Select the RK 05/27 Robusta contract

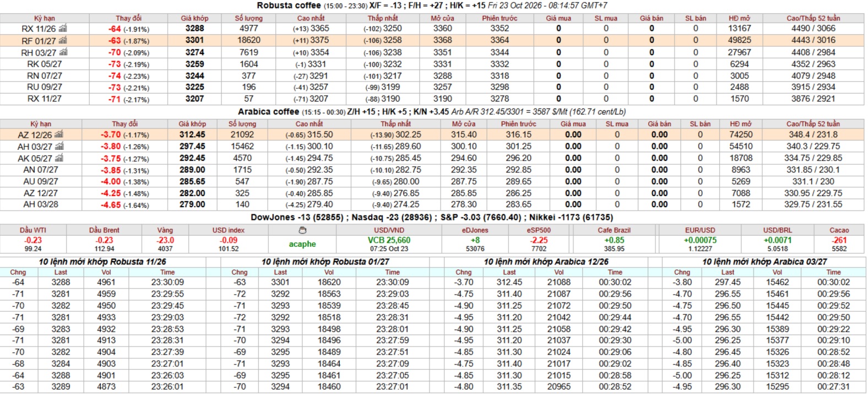(45, 64)
